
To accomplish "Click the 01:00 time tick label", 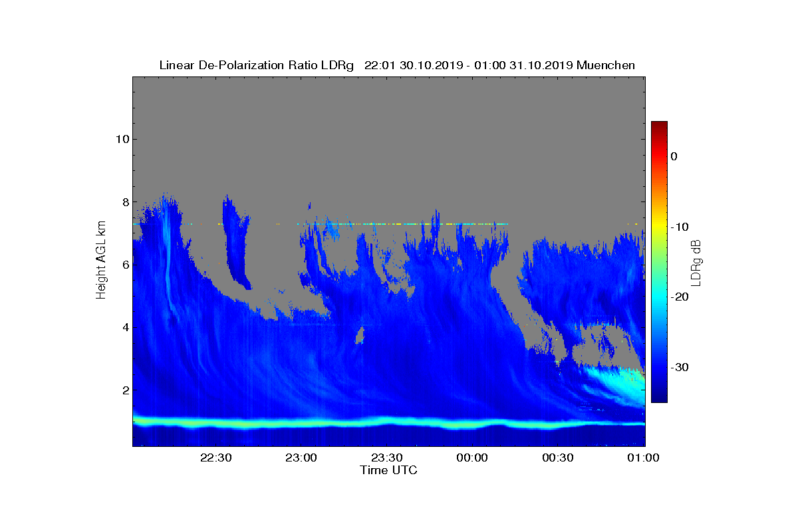I will [642, 458].
